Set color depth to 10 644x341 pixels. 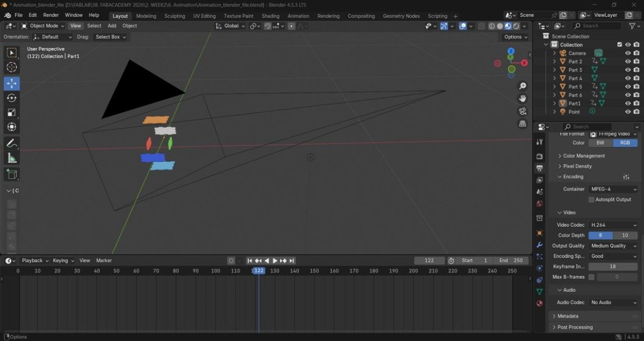pos(625,235)
